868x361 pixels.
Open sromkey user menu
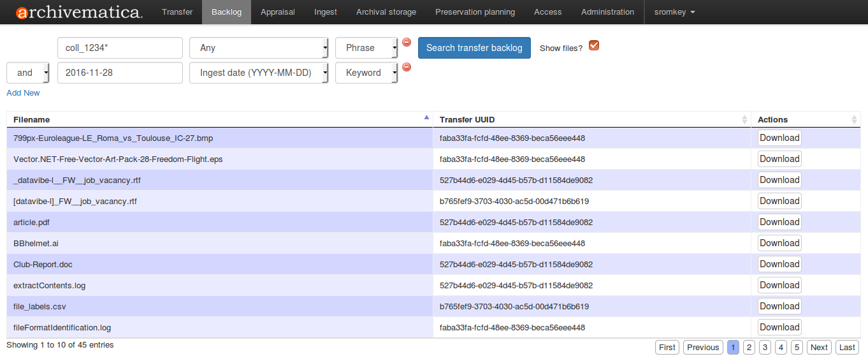click(x=674, y=12)
